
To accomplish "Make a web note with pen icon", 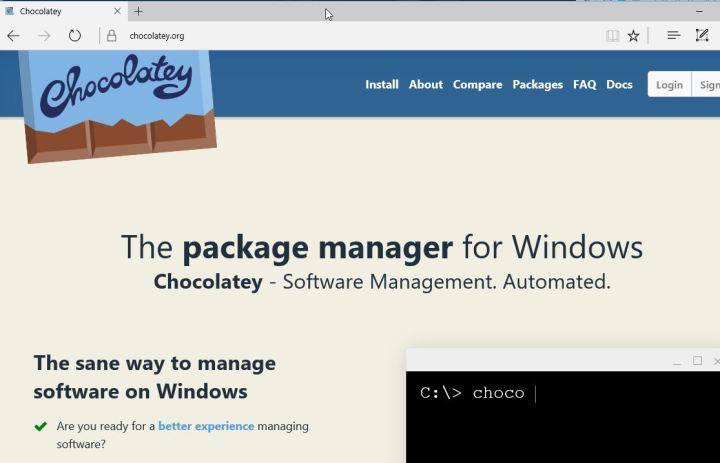I will click(x=702, y=35).
